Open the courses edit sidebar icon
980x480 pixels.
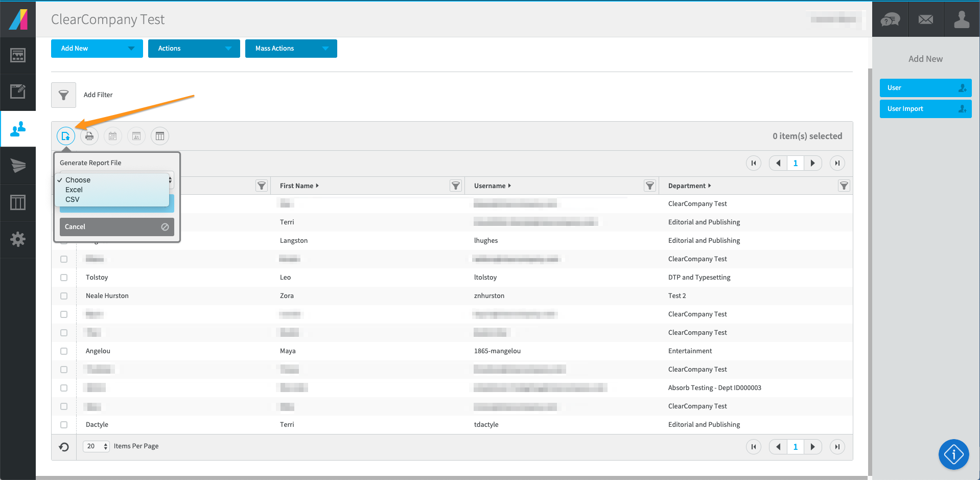pos(18,92)
